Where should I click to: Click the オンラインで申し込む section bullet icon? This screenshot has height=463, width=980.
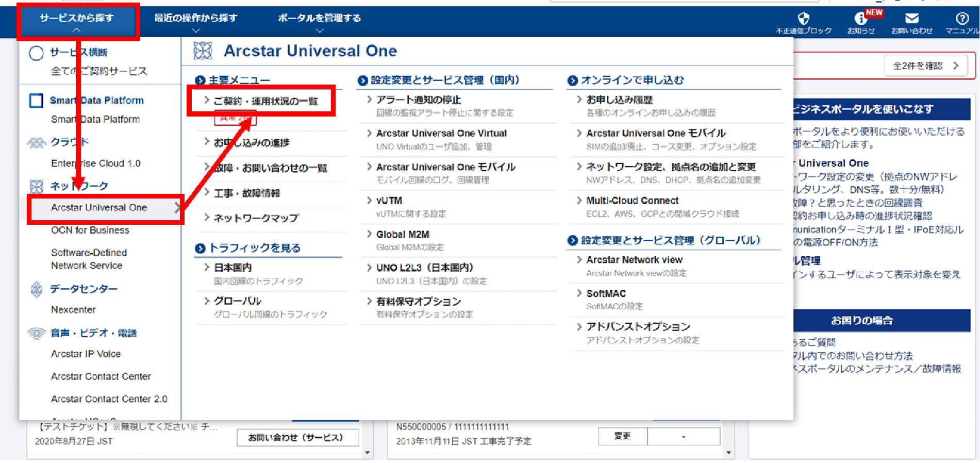click(572, 80)
